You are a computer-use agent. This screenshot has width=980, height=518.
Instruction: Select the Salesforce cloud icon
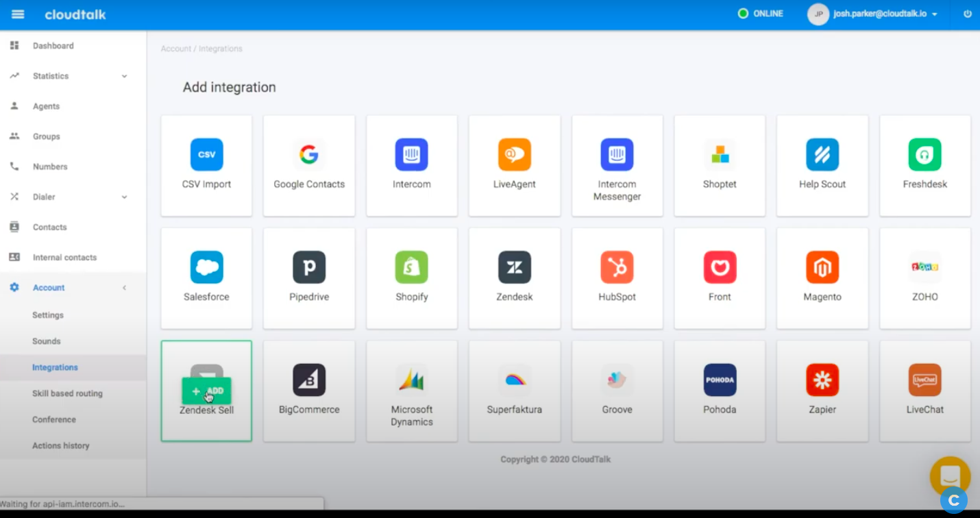pyautogui.click(x=206, y=267)
